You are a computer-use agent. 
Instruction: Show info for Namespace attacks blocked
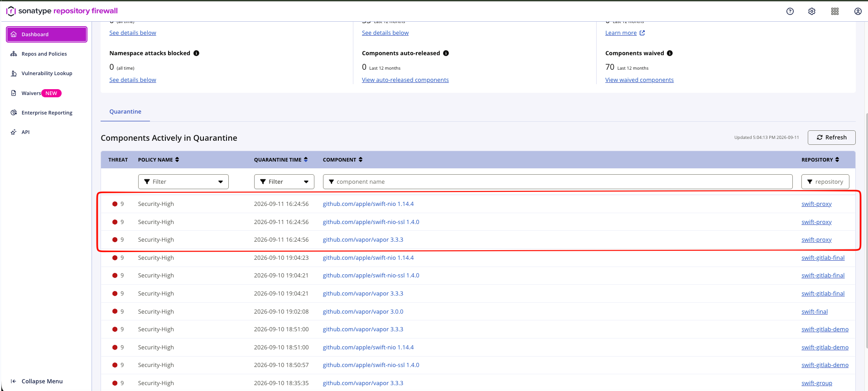coord(196,53)
